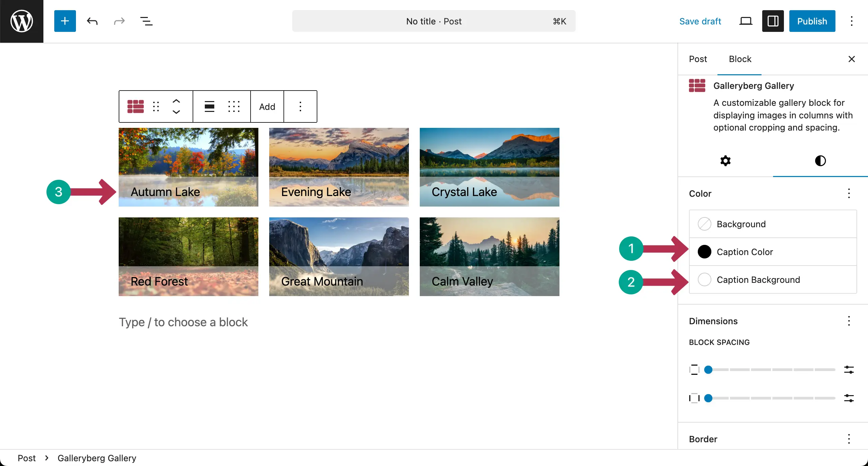Select Galleryberg Gallery in breadcrumb bar

(97, 458)
